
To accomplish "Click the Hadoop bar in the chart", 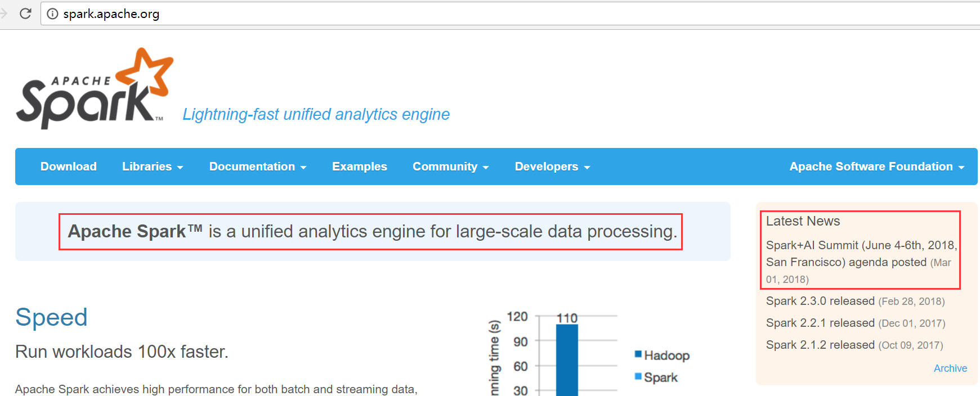I will click(x=567, y=360).
